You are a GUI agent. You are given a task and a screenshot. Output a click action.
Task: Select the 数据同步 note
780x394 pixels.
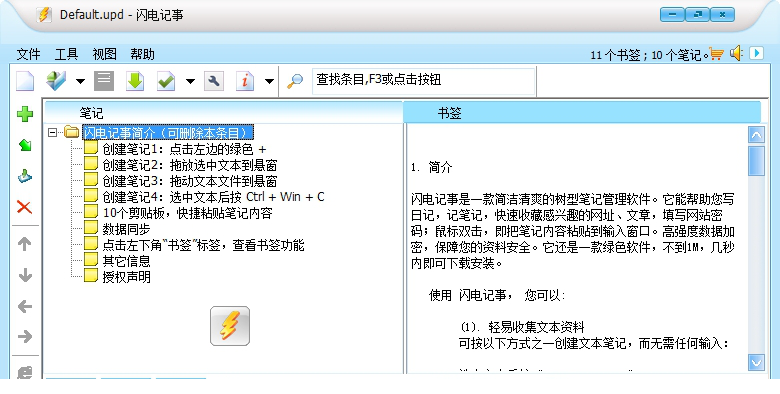126,229
